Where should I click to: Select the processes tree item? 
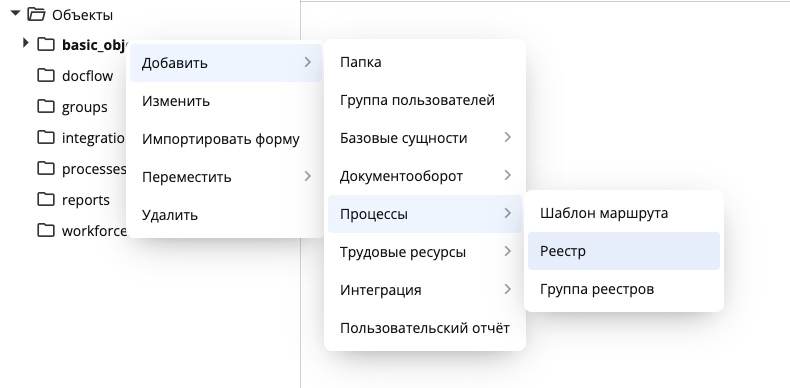(x=94, y=169)
